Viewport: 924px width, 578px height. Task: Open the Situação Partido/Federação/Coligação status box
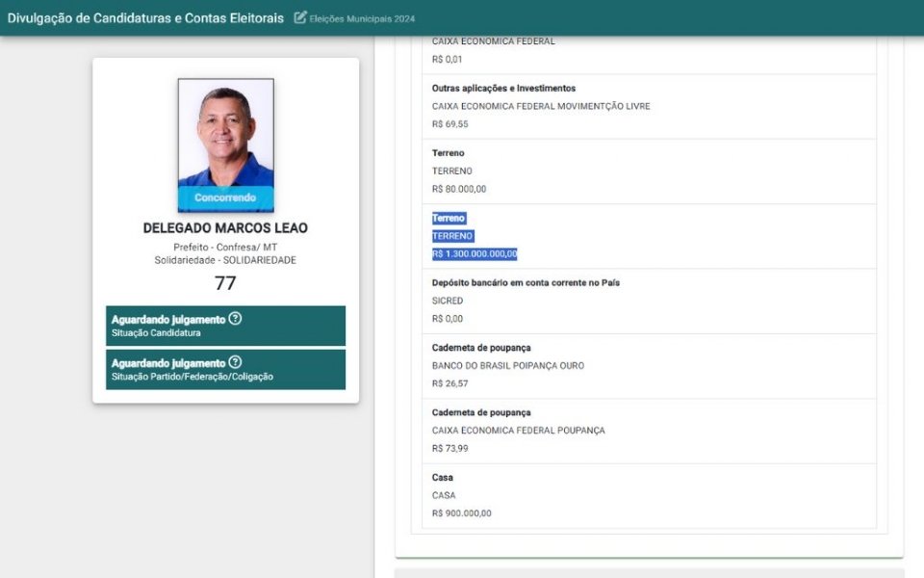(225, 369)
